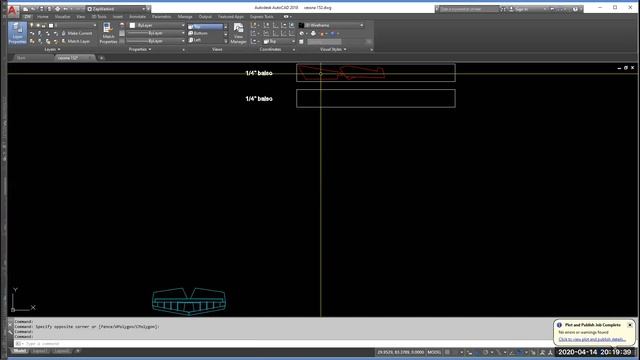The width and height of the screenshot is (640, 360).
Task: Open command line customize wrench icon
Action: 11,332
